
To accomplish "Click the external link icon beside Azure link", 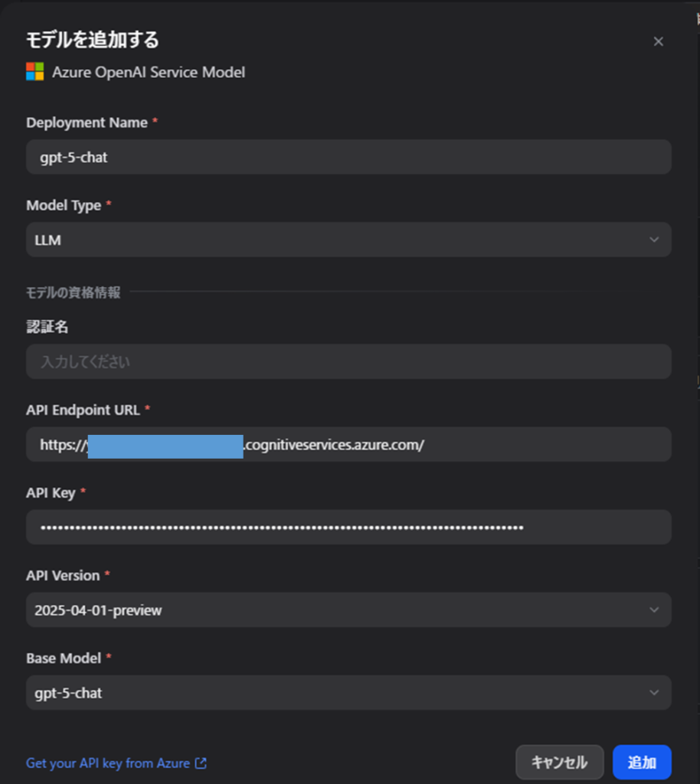I will click(x=201, y=763).
